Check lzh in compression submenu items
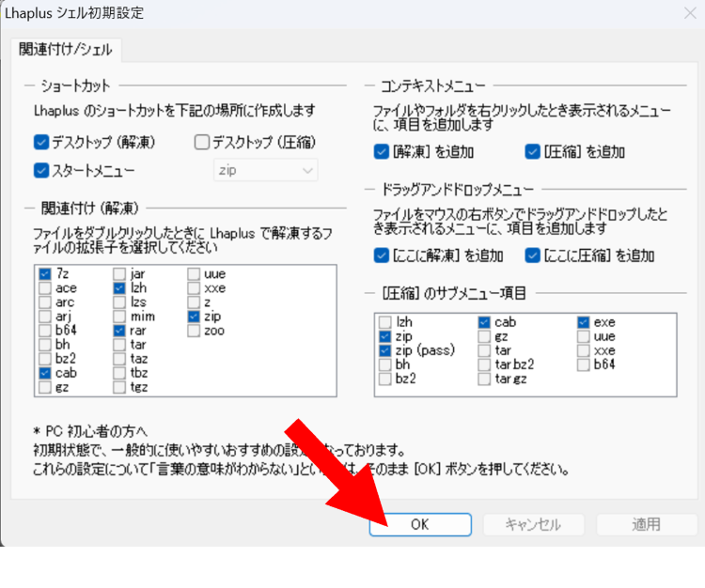The width and height of the screenshot is (705, 588). point(384,322)
